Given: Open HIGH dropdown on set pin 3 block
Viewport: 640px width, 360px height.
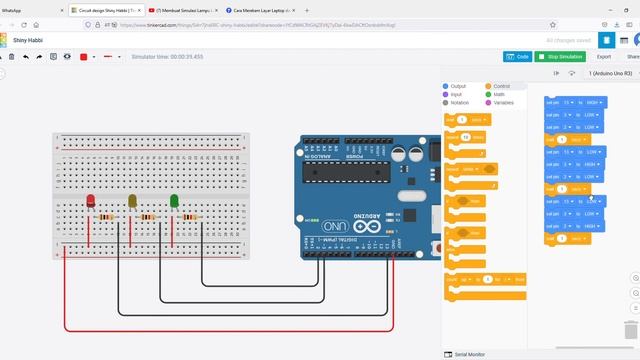Looking at the screenshot, I should point(592,164).
